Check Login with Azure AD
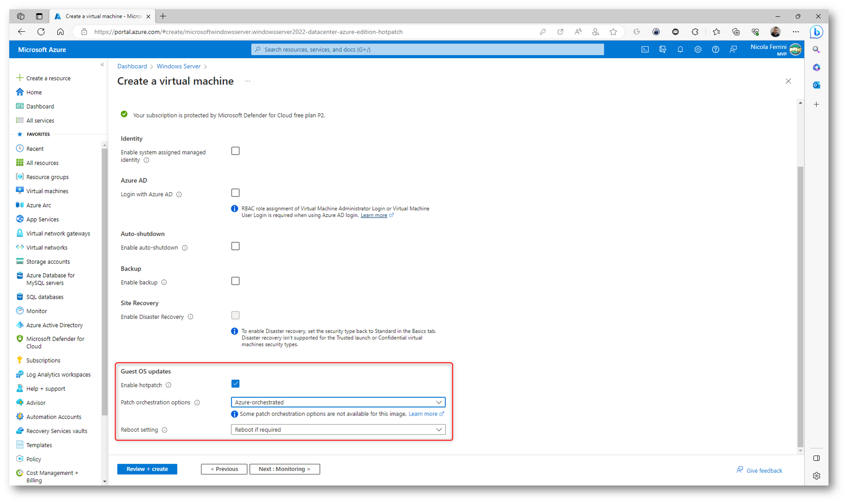The image size is (847, 504). pos(235,193)
